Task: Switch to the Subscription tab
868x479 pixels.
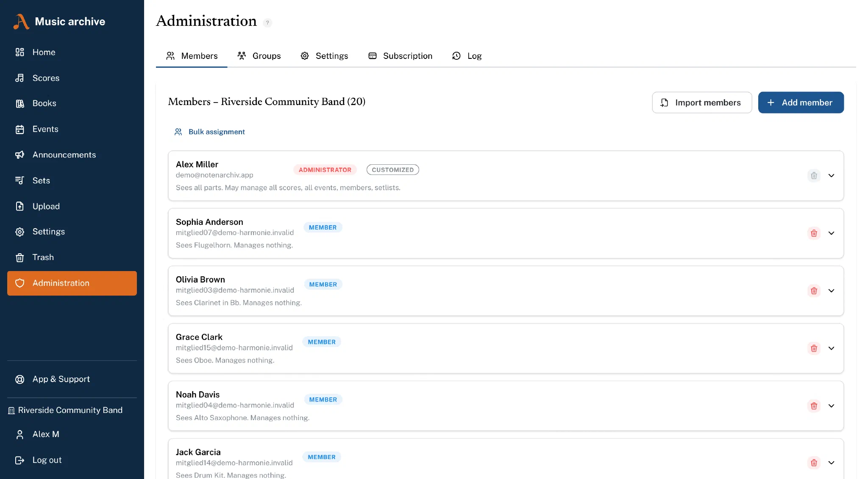Action: [x=400, y=56]
